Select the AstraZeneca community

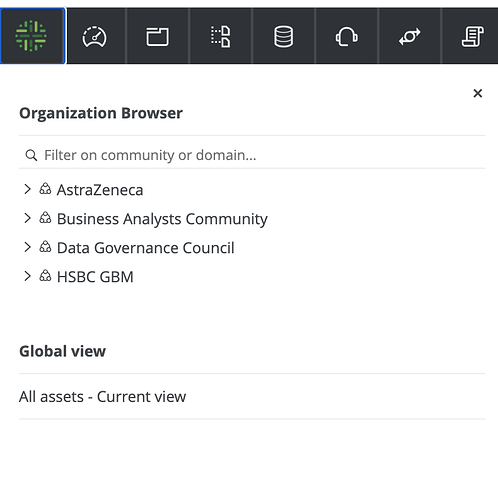(x=100, y=190)
